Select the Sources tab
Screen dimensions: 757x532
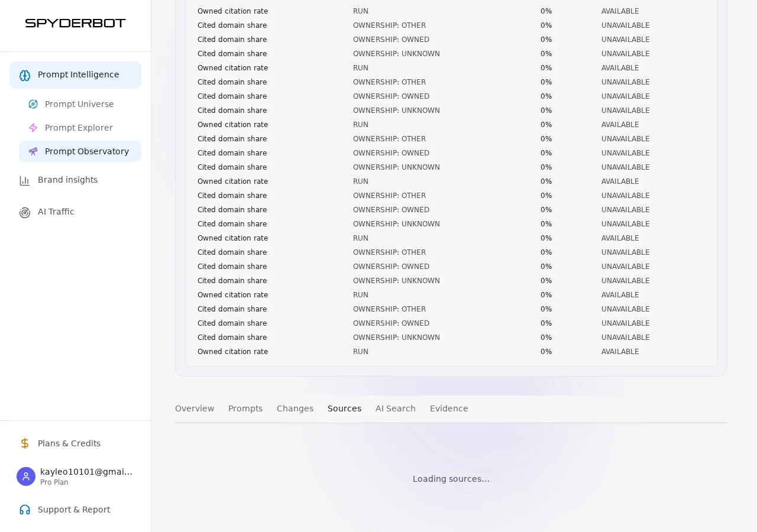point(344,408)
